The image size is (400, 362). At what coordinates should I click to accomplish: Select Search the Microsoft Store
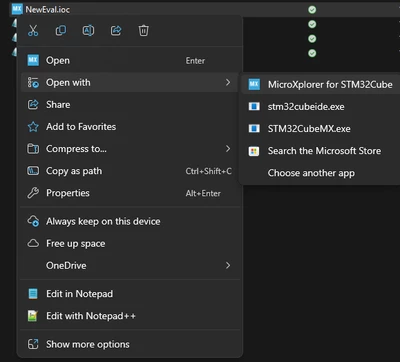(x=321, y=151)
